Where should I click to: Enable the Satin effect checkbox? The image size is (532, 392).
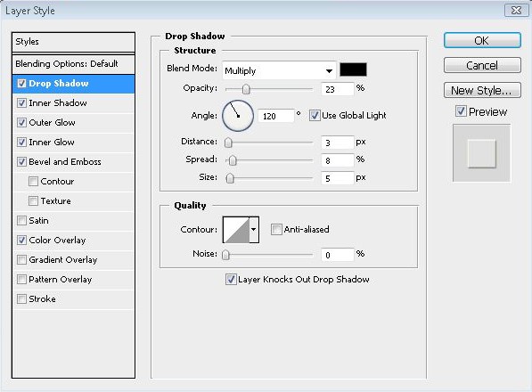tap(21, 221)
